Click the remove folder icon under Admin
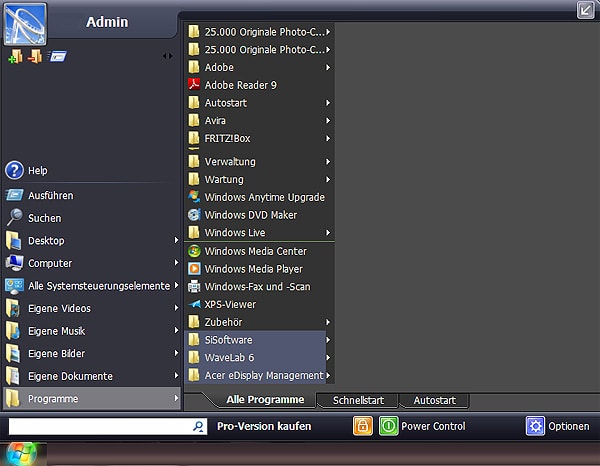600x466 pixels. pyautogui.click(x=35, y=57)
